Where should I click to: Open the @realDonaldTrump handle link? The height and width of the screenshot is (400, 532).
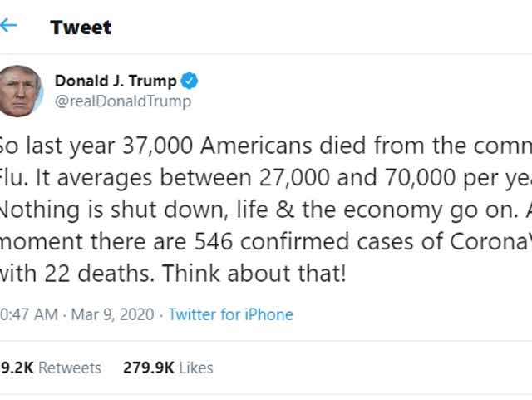point(122,101)
